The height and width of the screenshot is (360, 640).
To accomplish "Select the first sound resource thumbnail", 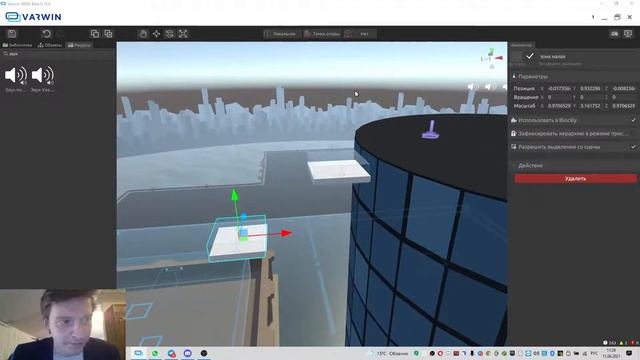I will (x=16, y=76).
